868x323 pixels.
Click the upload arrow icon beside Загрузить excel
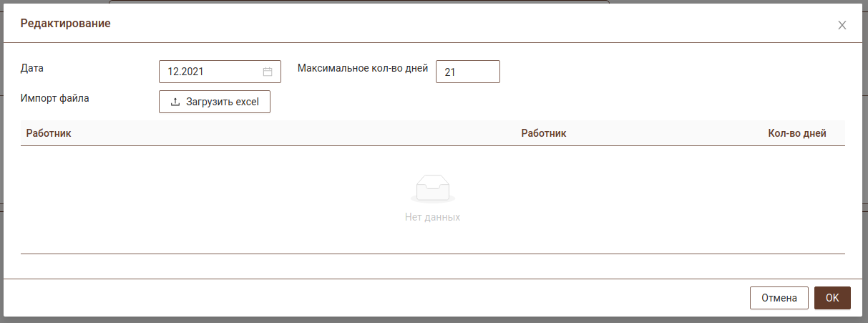(175, 102)
